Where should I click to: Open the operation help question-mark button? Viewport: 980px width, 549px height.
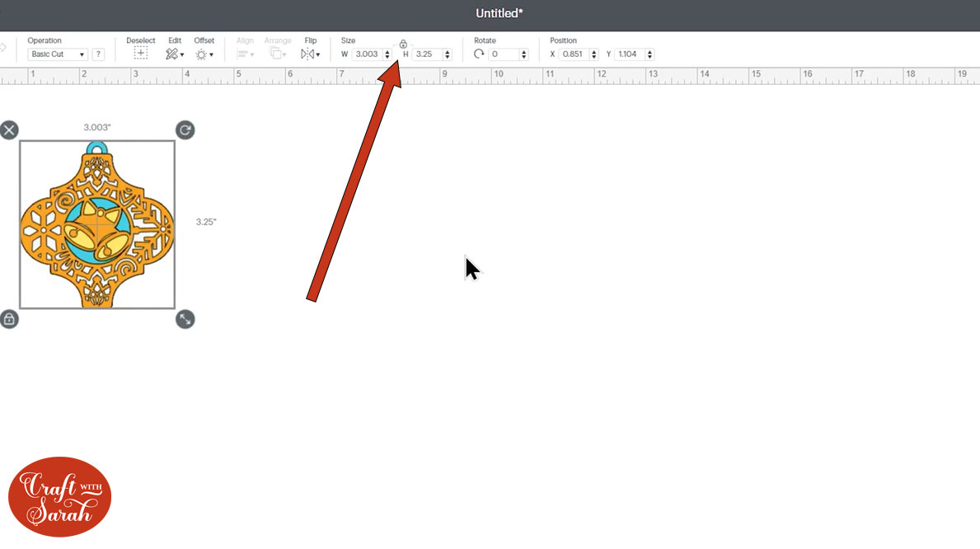(98, 54)
